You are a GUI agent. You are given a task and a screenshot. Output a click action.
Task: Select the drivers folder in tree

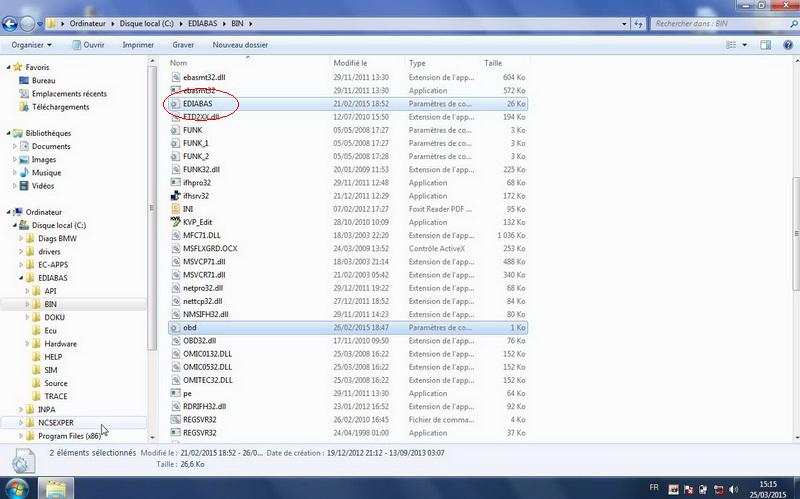click(x=49, y=252)
